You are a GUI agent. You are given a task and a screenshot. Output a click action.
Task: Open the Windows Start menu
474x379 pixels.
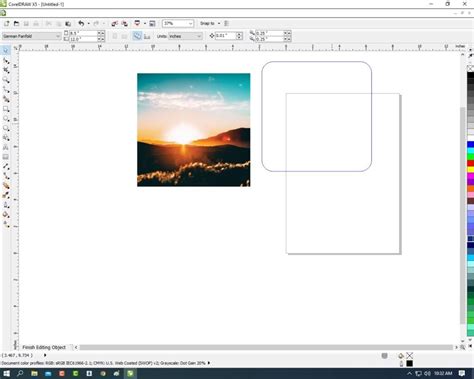(6, 373)
